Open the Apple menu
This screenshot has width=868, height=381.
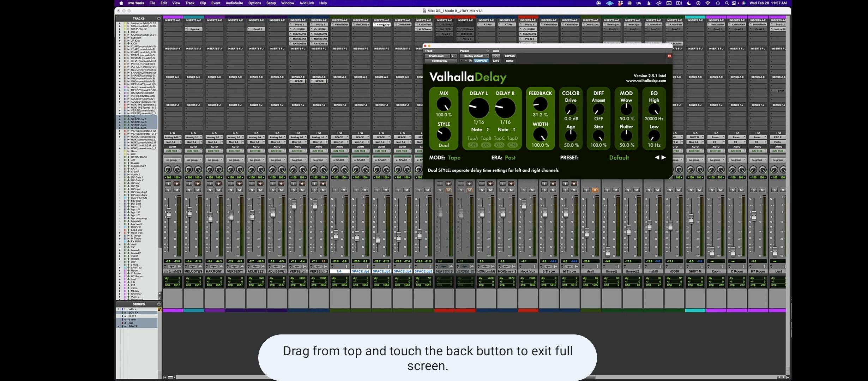coord(121,3)
